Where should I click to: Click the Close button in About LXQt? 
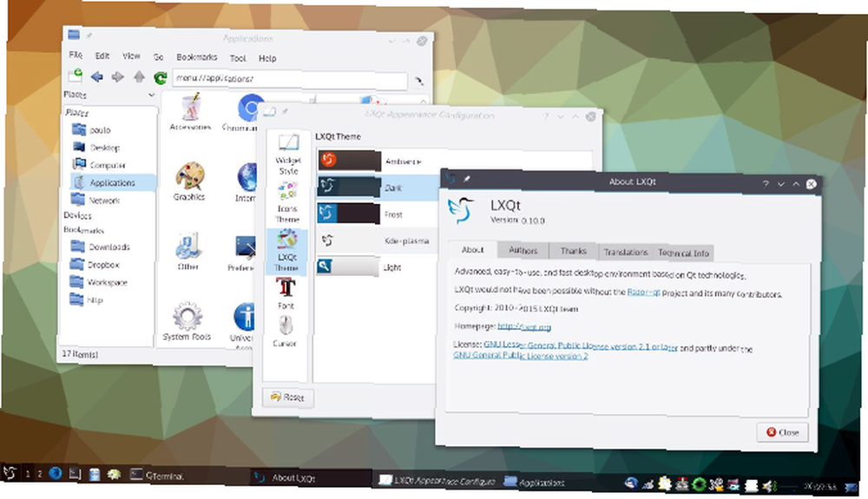(x=782, y=432)
